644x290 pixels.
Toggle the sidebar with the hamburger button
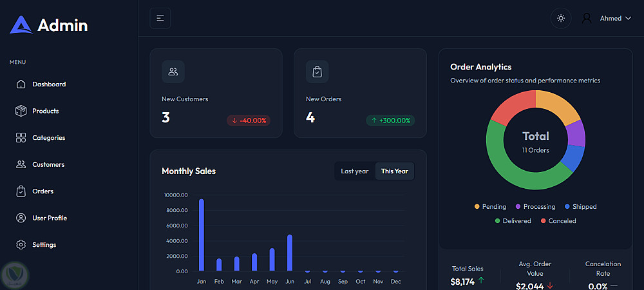(x=160, y=18)
